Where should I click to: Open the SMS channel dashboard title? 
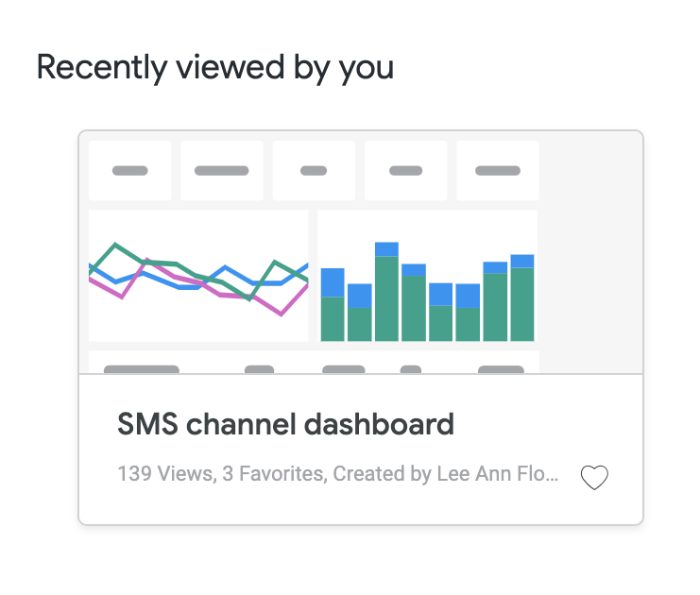tap(285, 424)
